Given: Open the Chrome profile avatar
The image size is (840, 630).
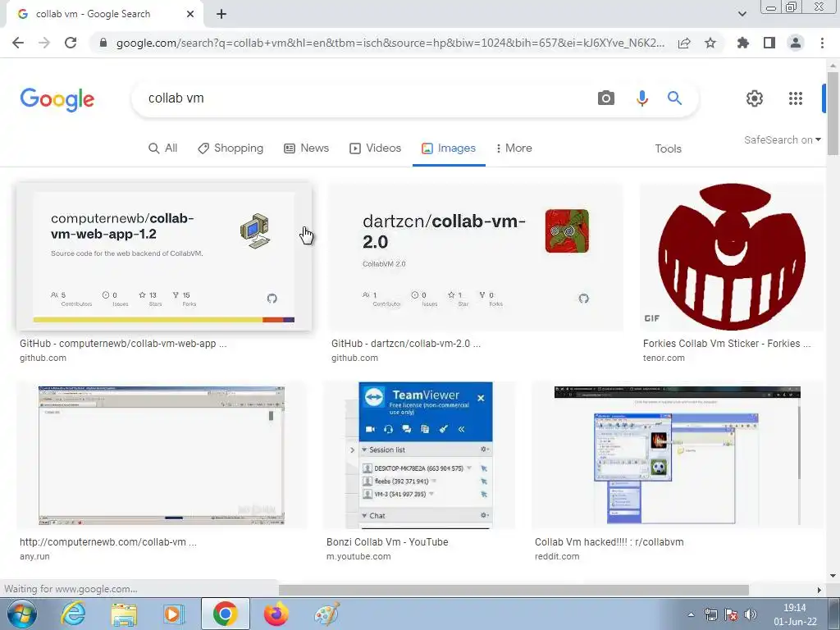Looking at the screenshot, I should 796,43.
